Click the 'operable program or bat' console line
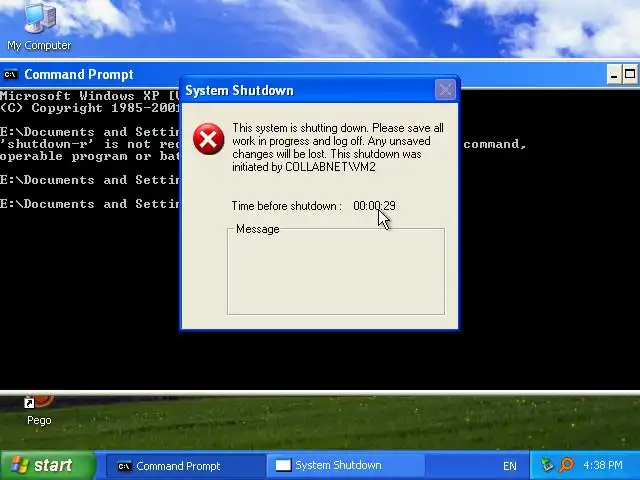The width and height of the screenshot is (640, 480). [x=90, y=156]
